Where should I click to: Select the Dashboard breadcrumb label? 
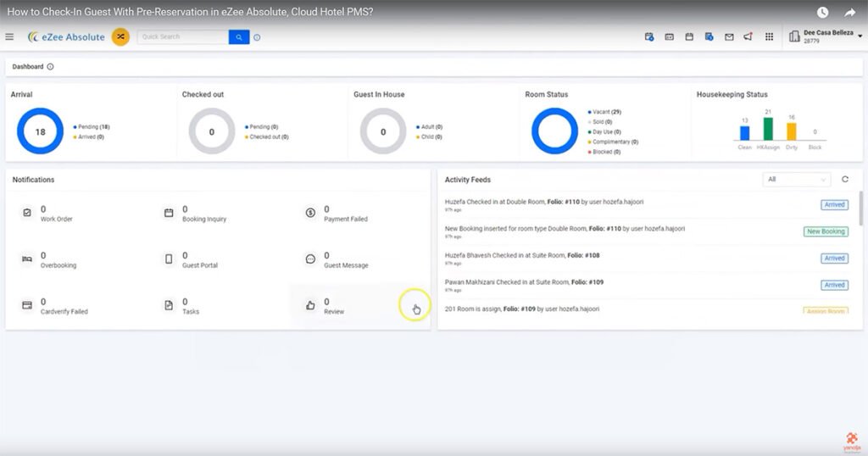pyautogui.click(x=28, y=66)
